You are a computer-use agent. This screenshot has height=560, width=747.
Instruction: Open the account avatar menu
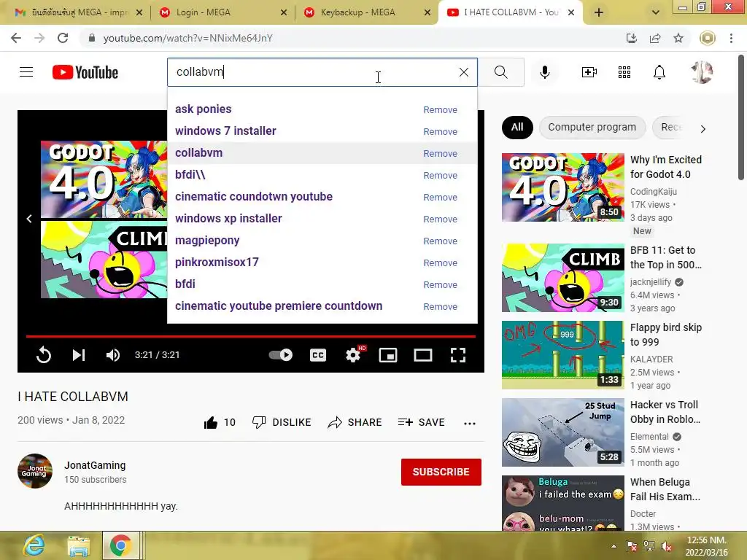[x=702, y=72]
